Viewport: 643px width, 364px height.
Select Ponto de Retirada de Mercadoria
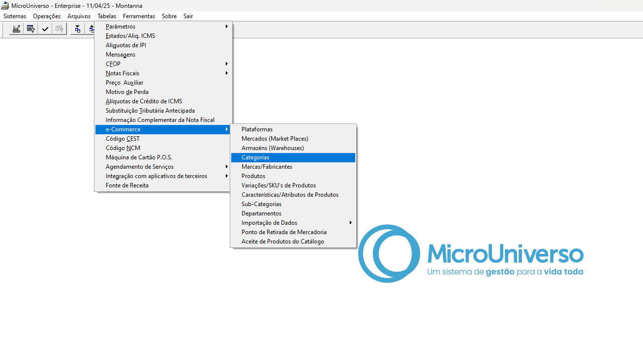pyautogui.click(x=293, y=232)
